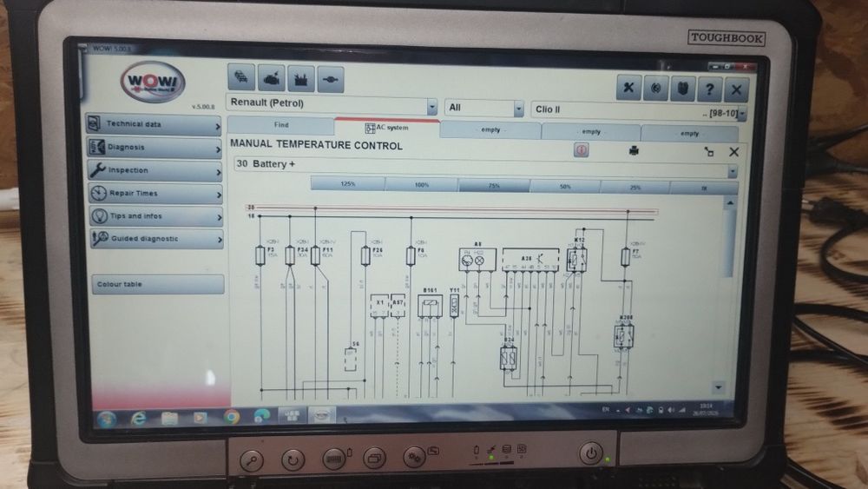Open File Explorer folder from taskbar
Viewport: 868px width, 489px height.
point(169,418)
